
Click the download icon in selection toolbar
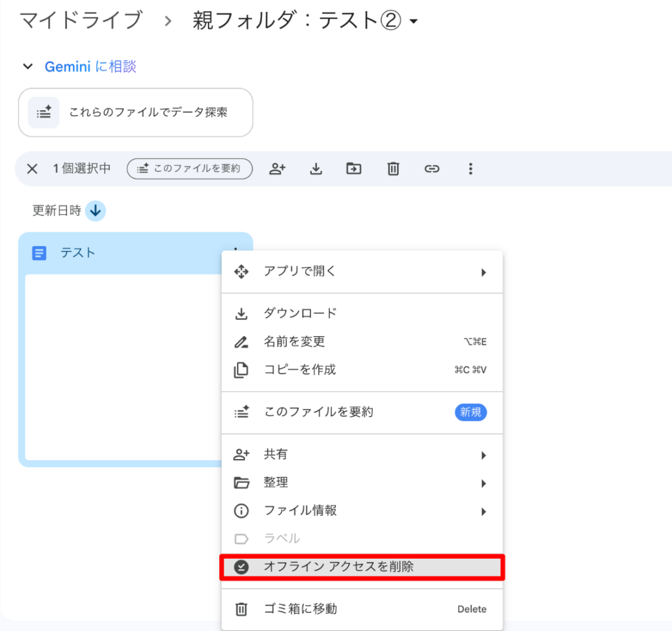tap(316, 169)
